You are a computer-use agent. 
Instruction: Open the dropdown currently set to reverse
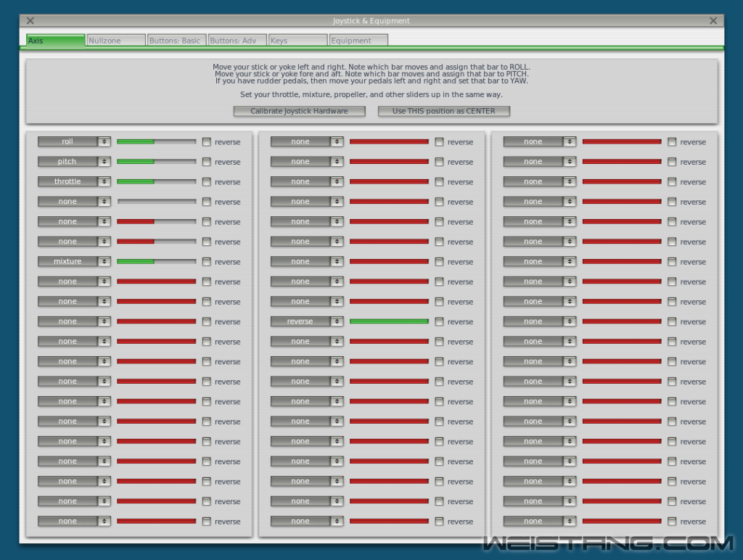tap(307, 321)
